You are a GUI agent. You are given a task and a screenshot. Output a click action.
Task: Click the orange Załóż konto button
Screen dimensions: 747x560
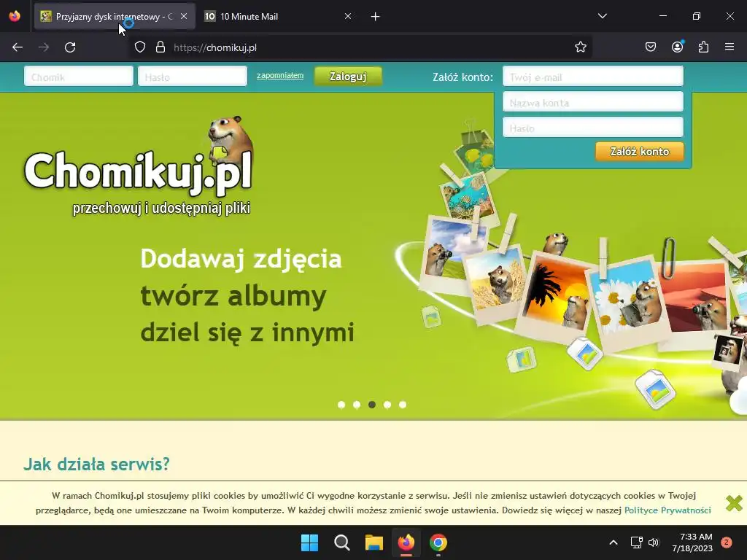pos(639,152)
